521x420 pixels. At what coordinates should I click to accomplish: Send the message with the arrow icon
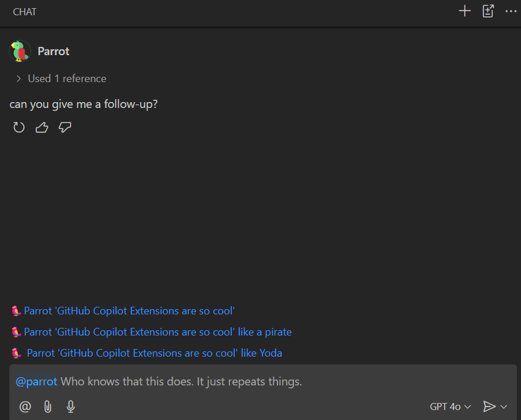point(488,407)
